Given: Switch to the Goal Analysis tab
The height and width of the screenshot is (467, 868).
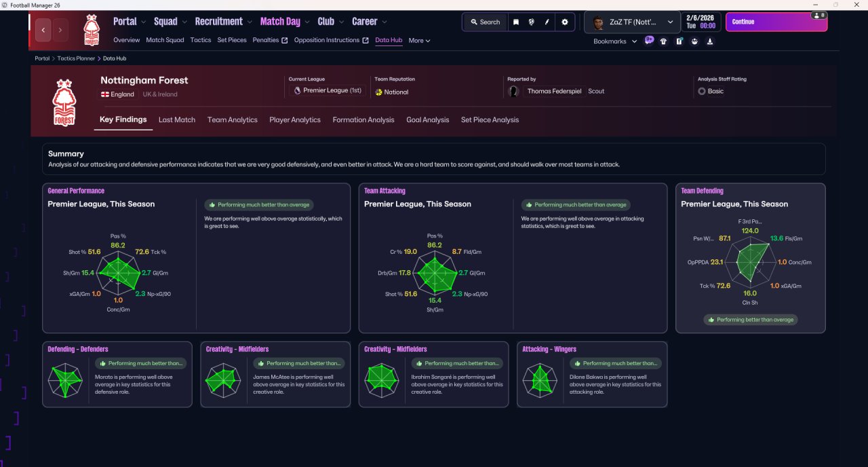Looking at the screenshot, I should tap(428, 120).
